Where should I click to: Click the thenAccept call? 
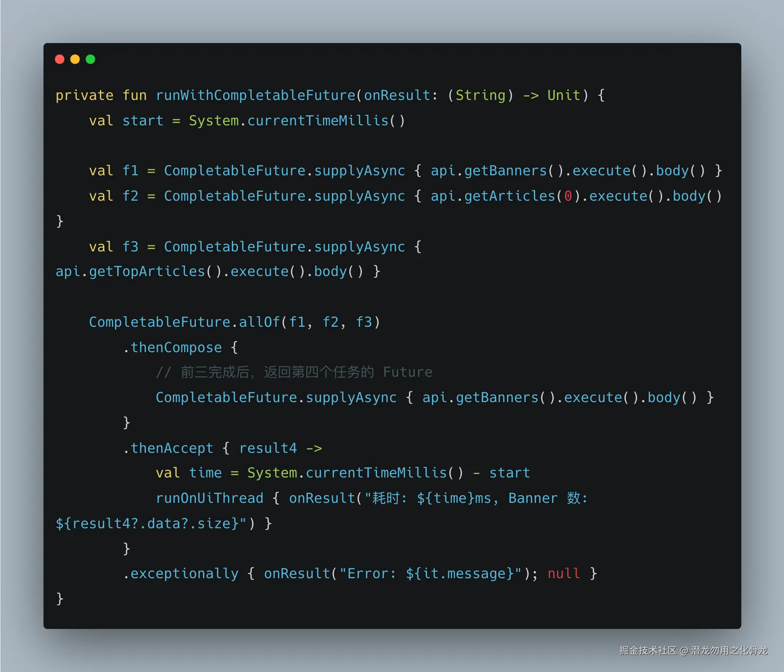[x=172, y=448]
